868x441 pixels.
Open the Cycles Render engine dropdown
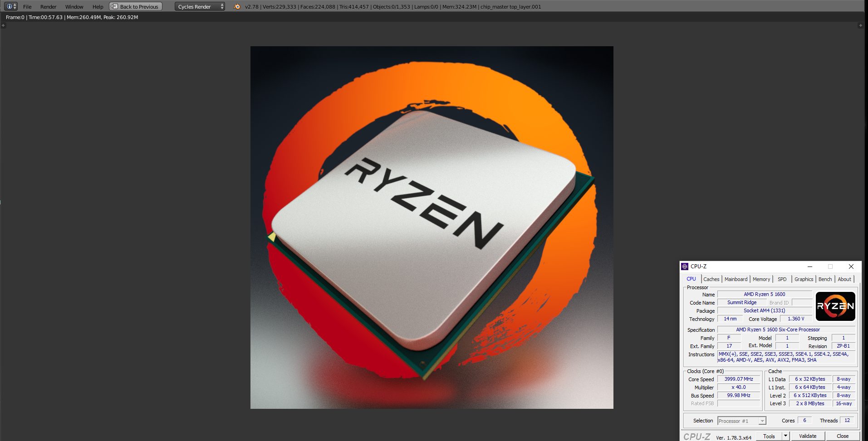(x=200, y=6)
